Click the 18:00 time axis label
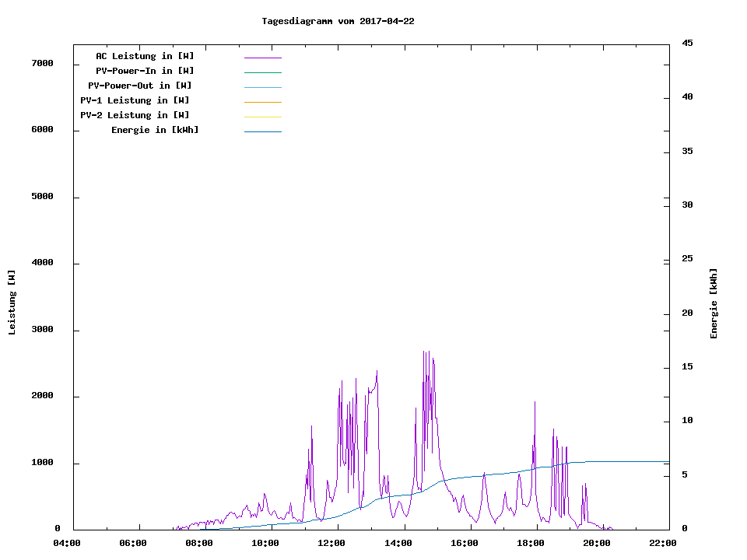Image resolution: width=747 pixels, height=560 pixels. point(530,543)
